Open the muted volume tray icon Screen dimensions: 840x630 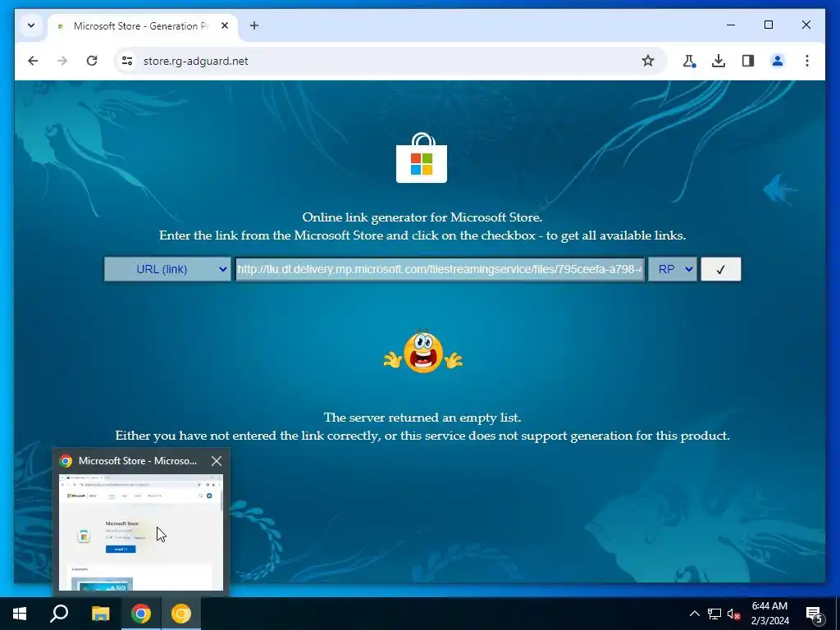pos(734,614)
